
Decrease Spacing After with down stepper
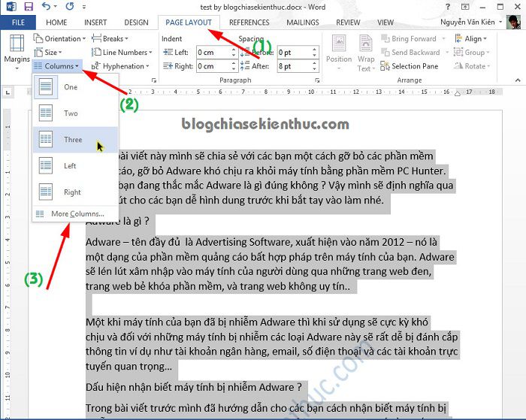click(x=314, y=69)
